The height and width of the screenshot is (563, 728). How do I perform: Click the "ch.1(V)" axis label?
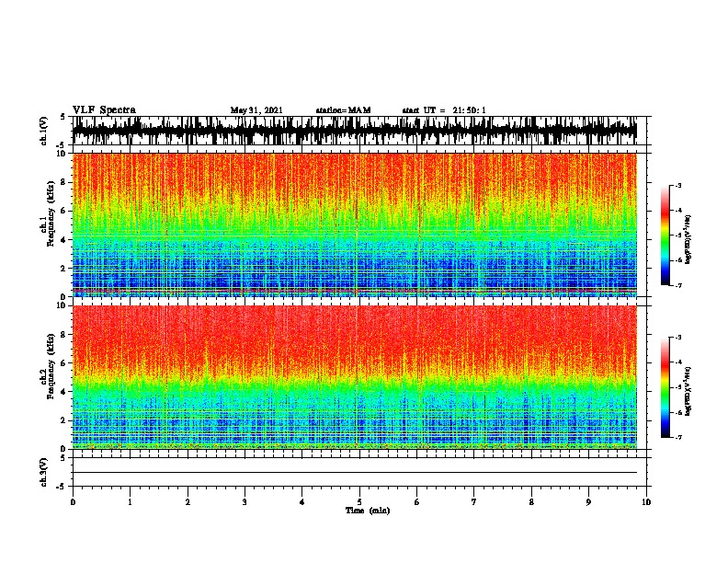pyautogui.click(x=43, y=131)
